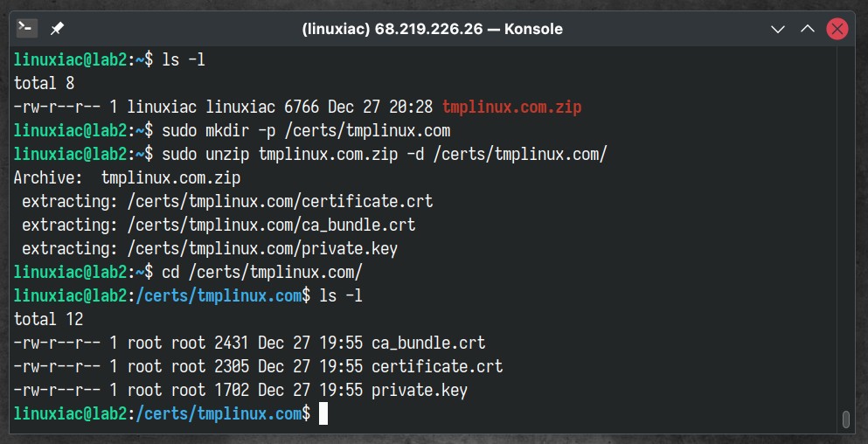Click the private.key filename in last listing

click(420, 391)
